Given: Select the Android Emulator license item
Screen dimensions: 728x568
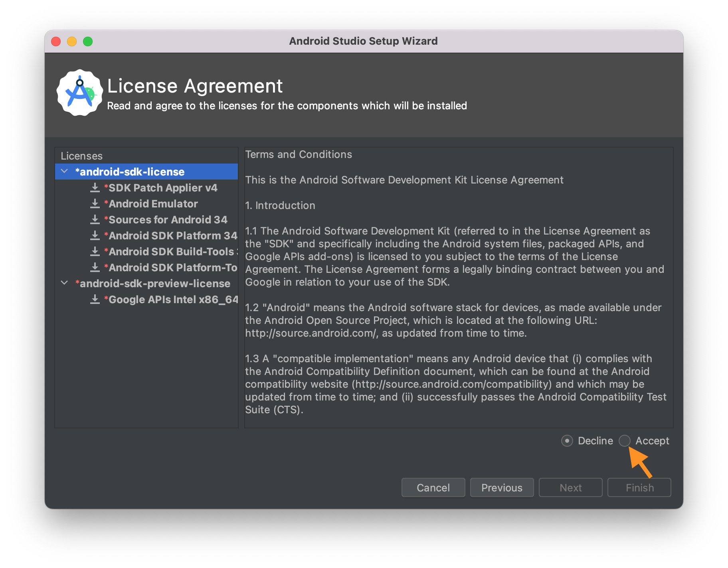Looking at the screenshot, I should coord(153,204).
